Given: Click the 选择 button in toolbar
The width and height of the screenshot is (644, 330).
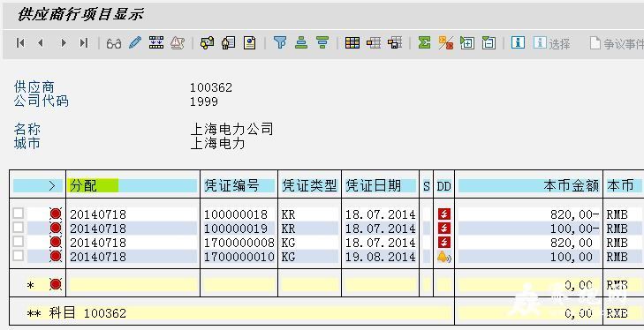Looking at the screenshot, I should coord(551,43).
